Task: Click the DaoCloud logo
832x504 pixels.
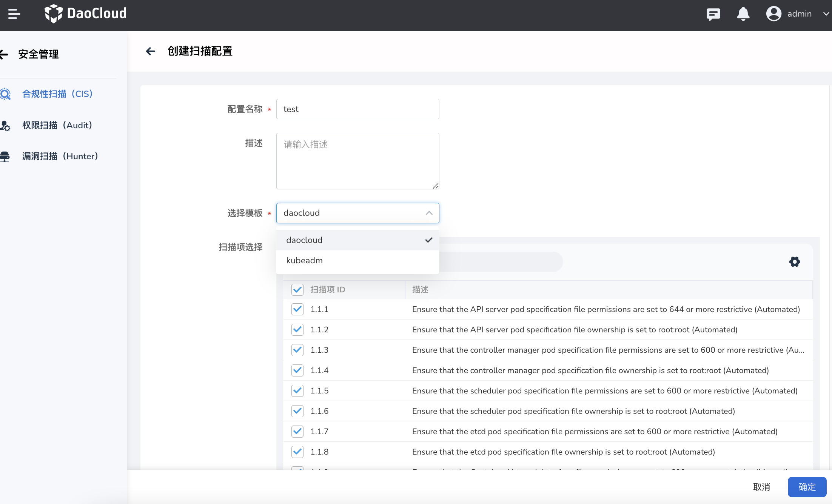Action: pyautogui.click(x=85, y=14)
